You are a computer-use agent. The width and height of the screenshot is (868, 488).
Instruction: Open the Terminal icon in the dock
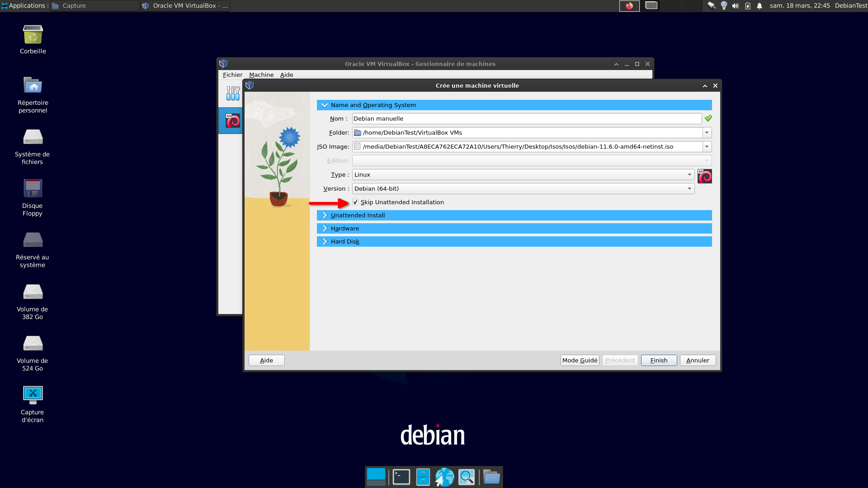(401, 477)
